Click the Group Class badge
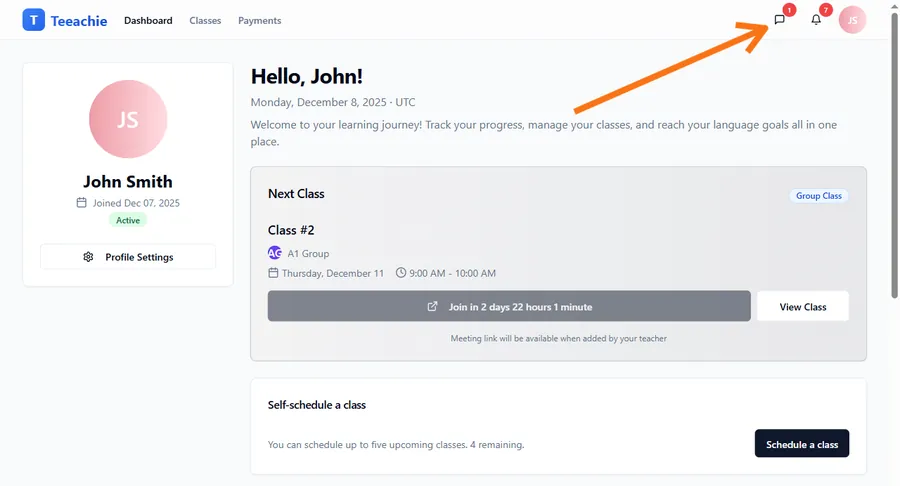900x486 pixels. tap(818, 196)
